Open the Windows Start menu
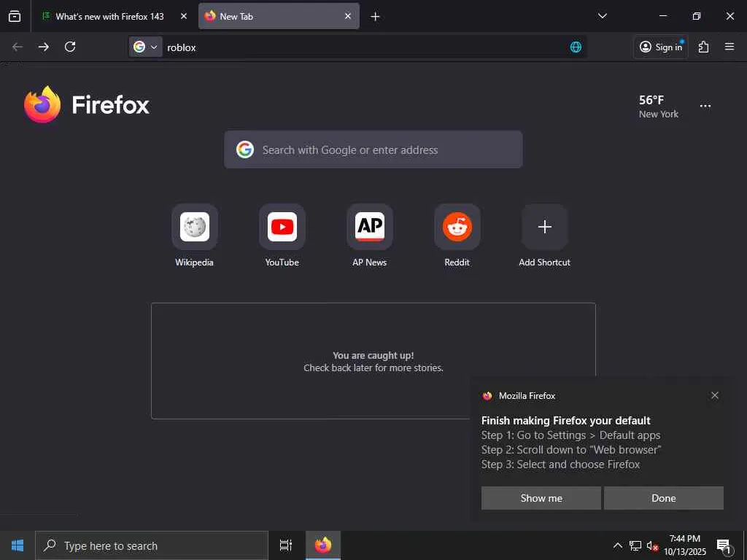Image resolution: width=747 pixels, height=560 pixels. click(x=18, y=545)
